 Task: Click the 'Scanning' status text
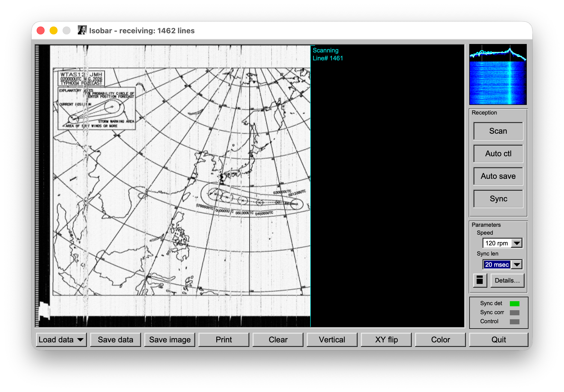[325, 50]
